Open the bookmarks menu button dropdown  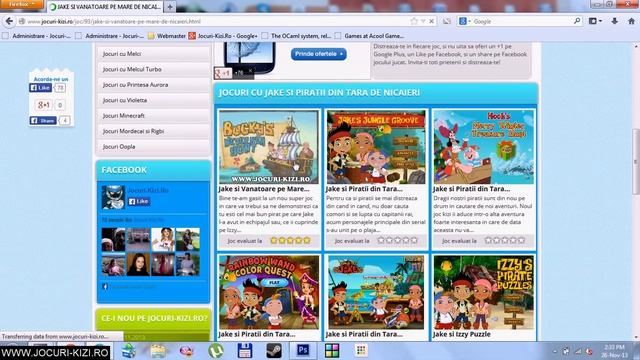click(x=595, y=21)
